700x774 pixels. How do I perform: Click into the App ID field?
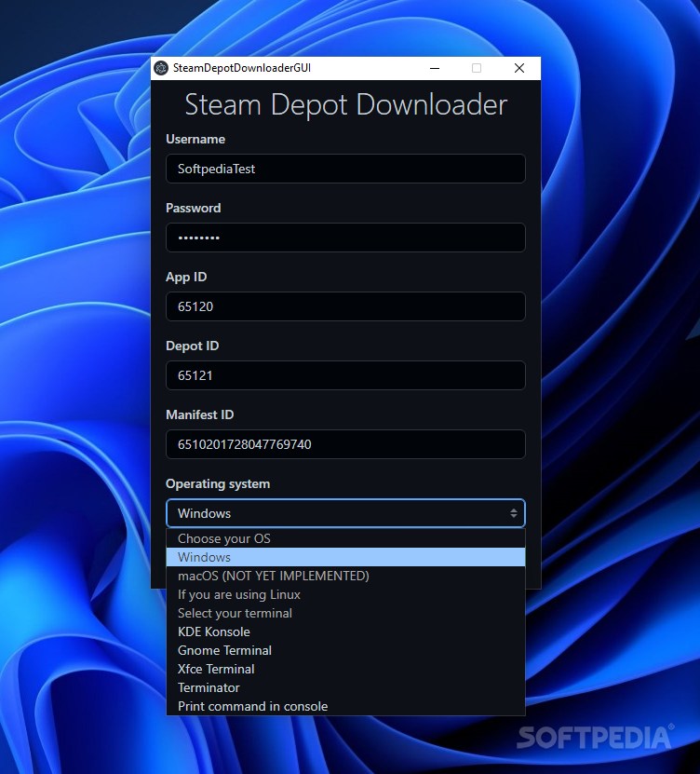tap(345, 306)
